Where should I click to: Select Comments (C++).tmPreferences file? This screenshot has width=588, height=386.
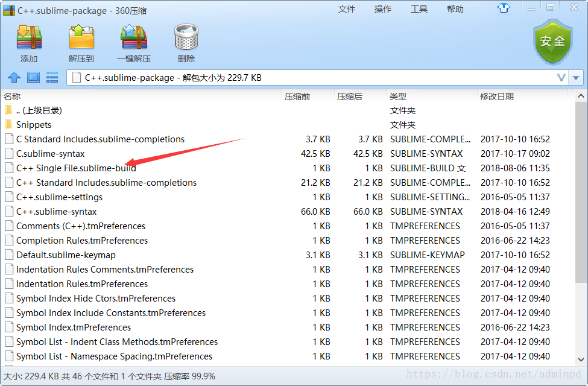click(x=81, y=226)
